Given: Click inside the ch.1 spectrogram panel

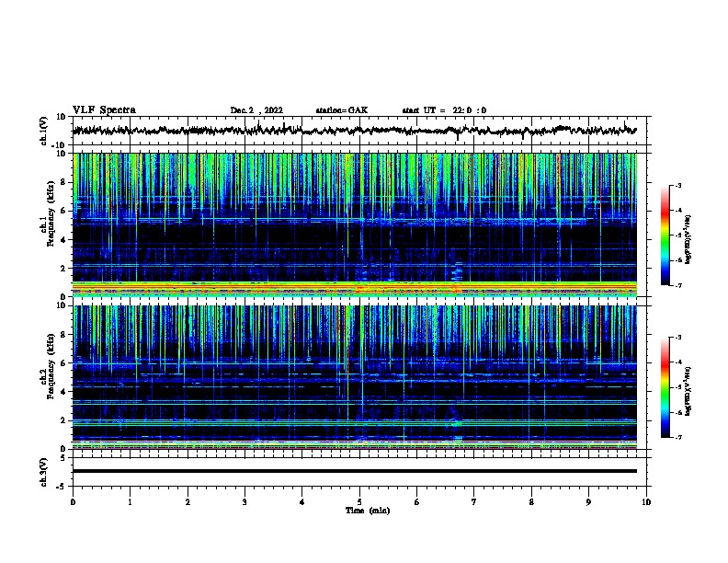Looking at the screenshot, I should point(359,224).
